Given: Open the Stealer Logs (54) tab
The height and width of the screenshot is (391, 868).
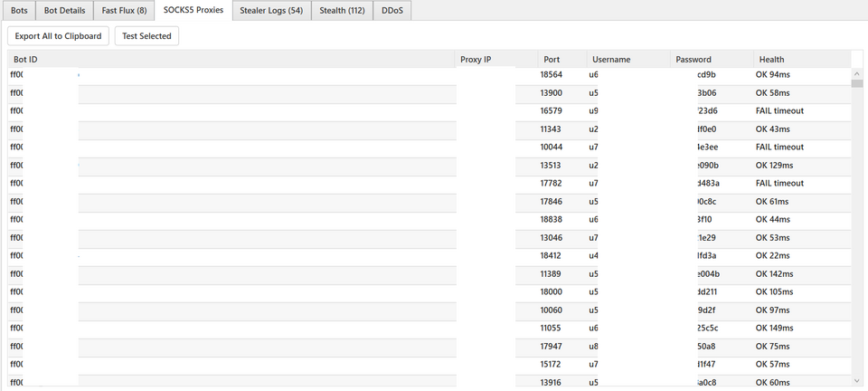Looking at the screenshot, I should click(x=271, y=11).
